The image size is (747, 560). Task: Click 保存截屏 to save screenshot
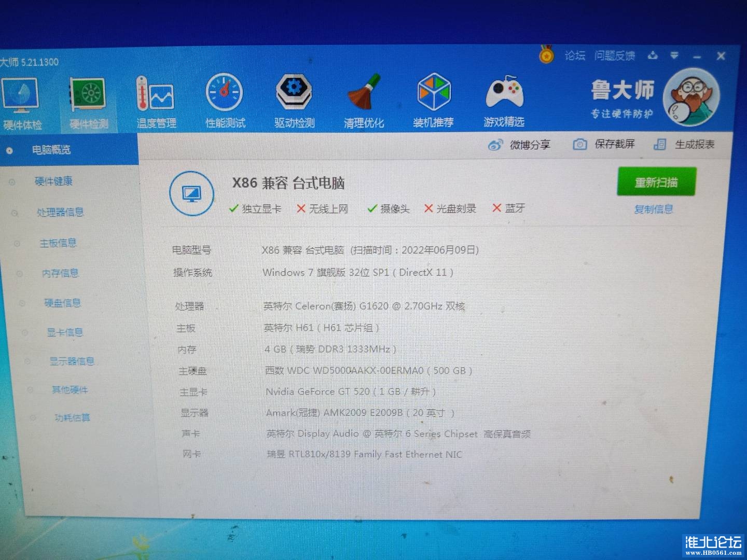coord(604,144)
